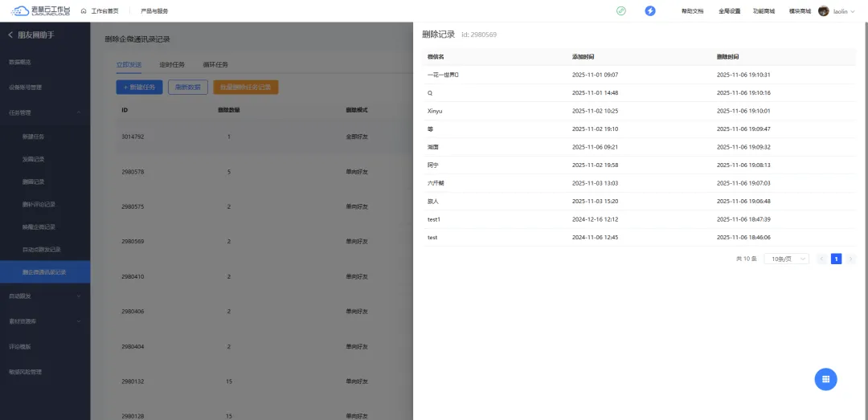This screenshot has height=420, width=868.
Task: Click the home icon beside 工作台首页
Action: coord(84,11)
